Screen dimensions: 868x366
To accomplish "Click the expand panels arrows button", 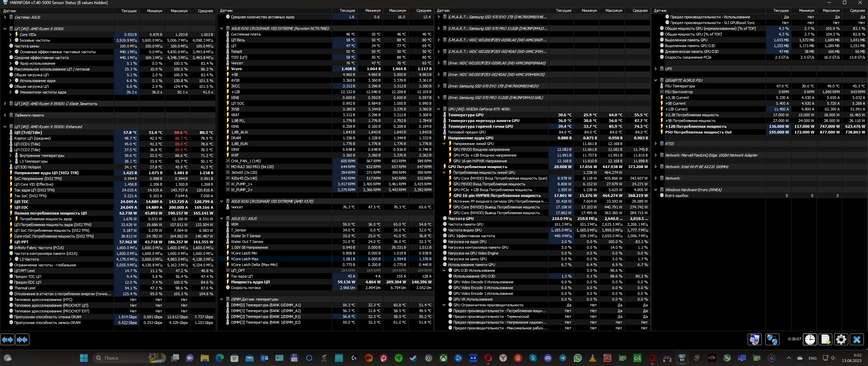I will click(x=7, y=339).
